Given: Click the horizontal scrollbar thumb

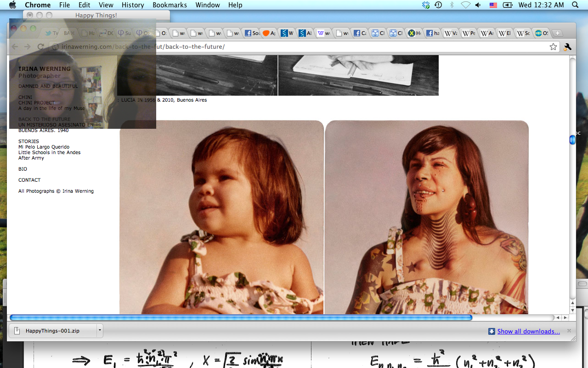Looking at the screenshot, I should [x=241, y=317].
